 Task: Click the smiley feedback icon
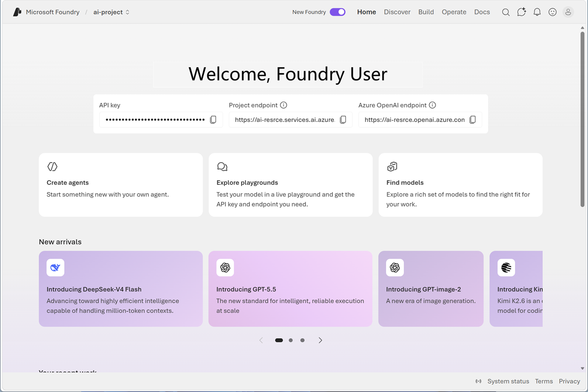pos(553,12)
